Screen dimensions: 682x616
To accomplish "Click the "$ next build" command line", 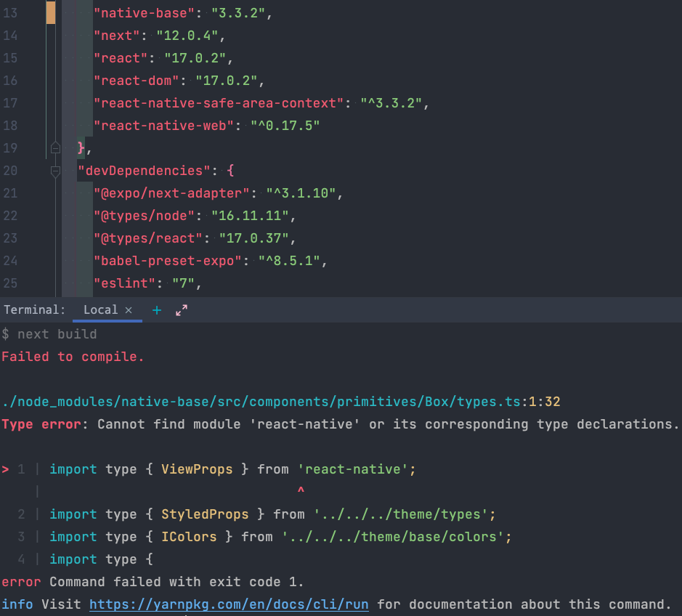I will (x=49, y=334).
